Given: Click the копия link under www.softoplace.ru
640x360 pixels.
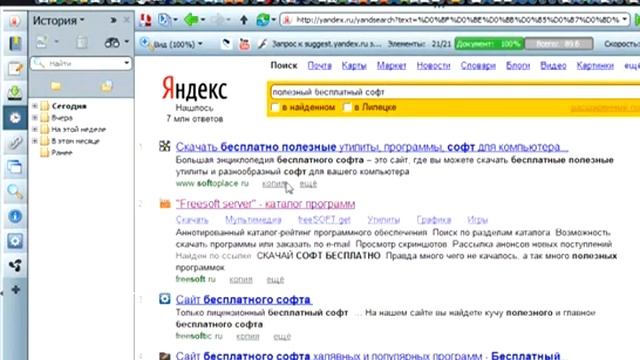Looking at the screenshot, I should (x=274, y=184).
